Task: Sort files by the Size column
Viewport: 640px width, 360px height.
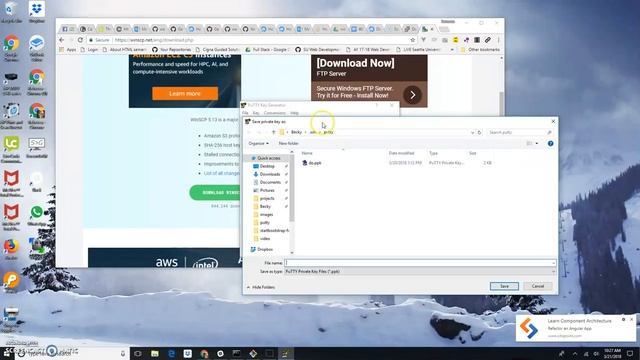Action: pos(473,153)
